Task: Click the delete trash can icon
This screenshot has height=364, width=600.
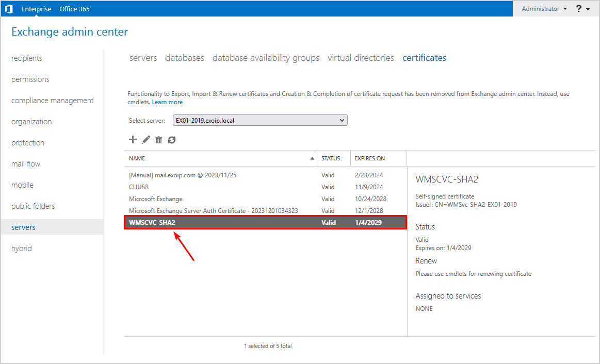Action: click(159, 140)
